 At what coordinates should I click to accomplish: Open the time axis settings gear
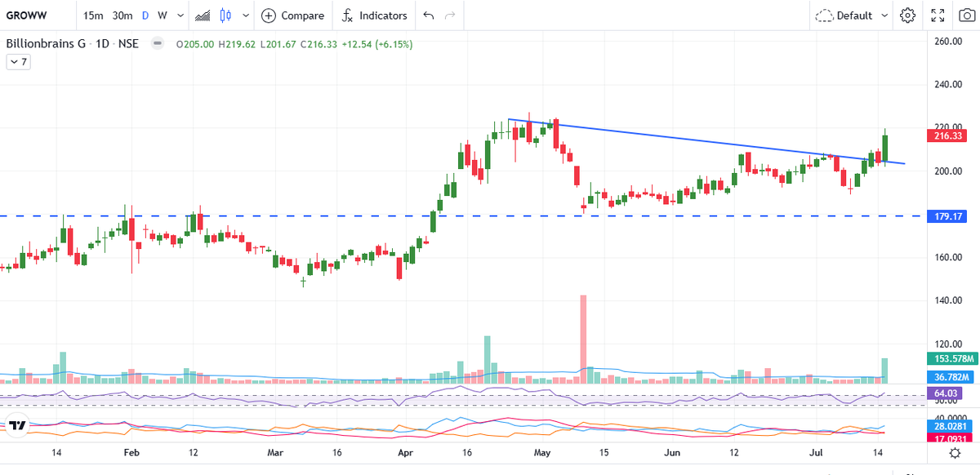(x=955, y=453)
